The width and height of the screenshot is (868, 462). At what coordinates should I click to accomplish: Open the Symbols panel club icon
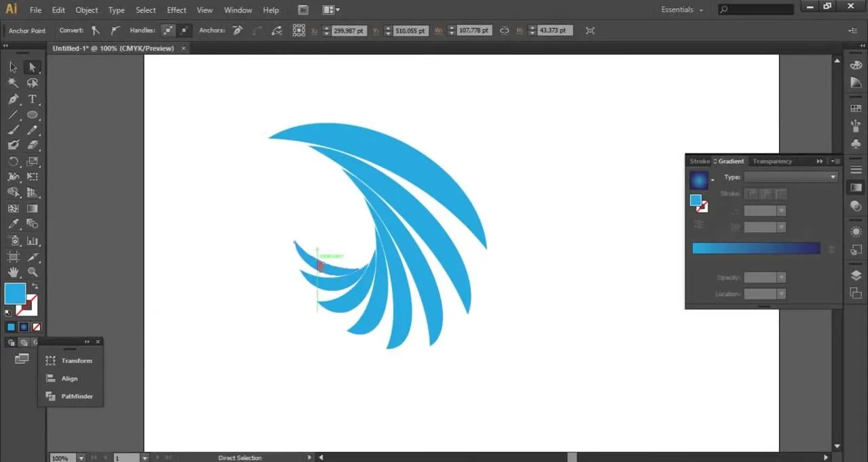click(x=856, y=144)
